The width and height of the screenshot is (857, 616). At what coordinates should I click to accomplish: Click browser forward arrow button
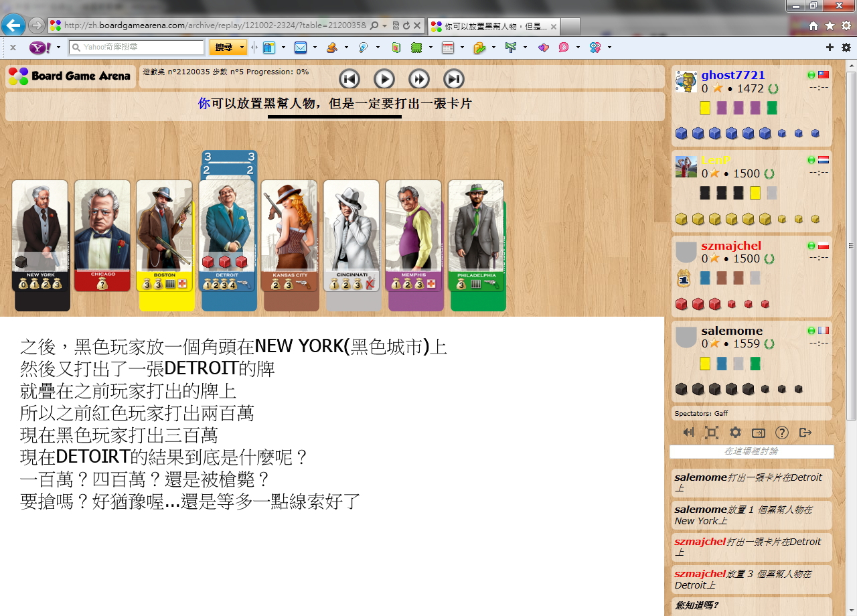(36, 25)
